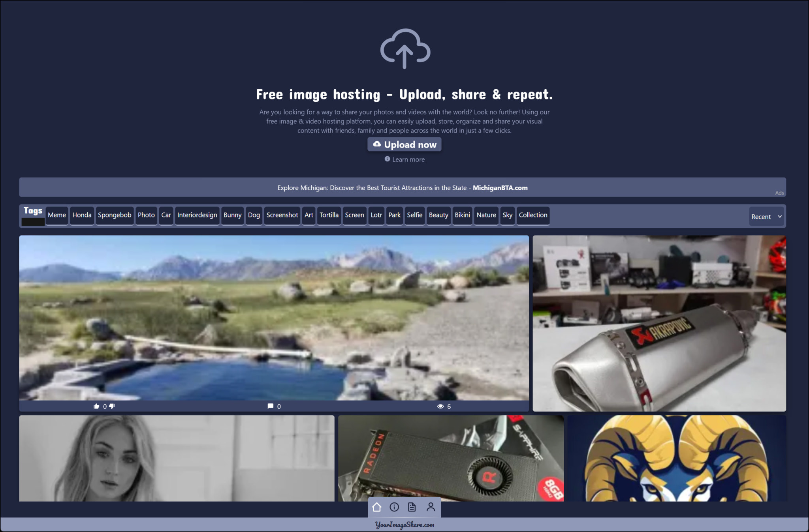Select the Home icon in the bottom navigation

point(376,507)
